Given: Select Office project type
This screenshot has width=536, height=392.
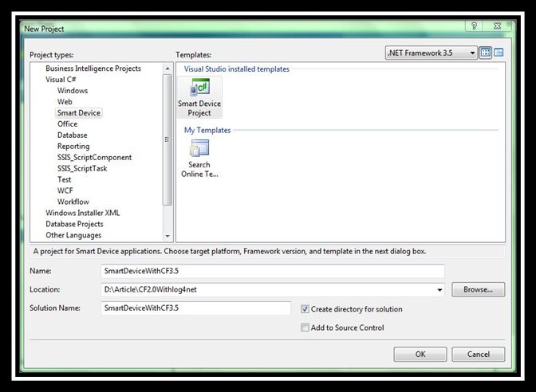Looking at the screenshot, I should [67, 124].
